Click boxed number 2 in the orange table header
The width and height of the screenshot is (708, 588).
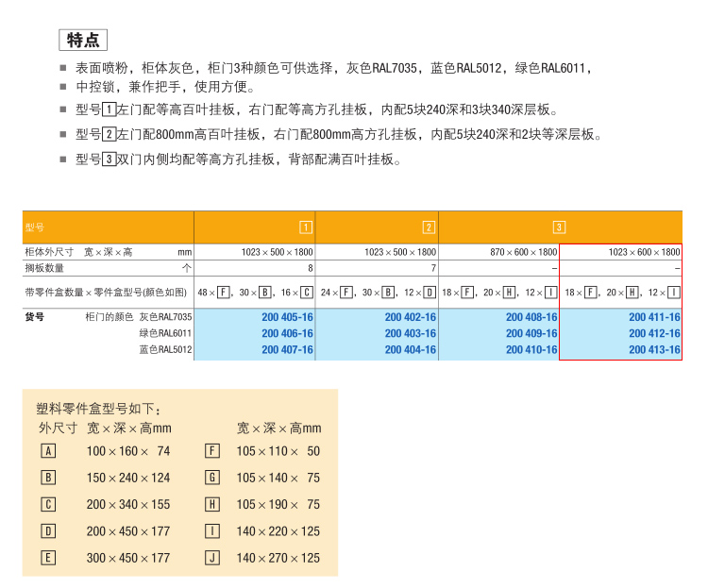tap(429, 227)
